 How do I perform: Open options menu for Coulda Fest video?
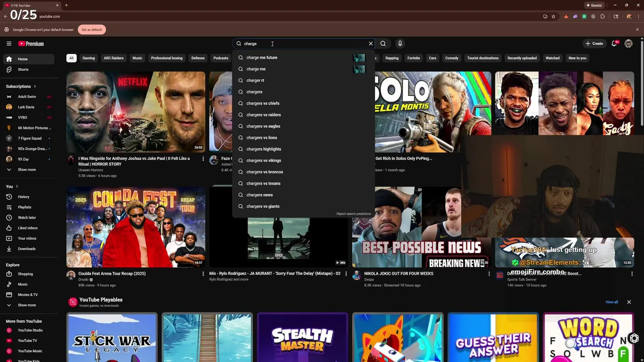pyautogui.click(x=203, y=274)
